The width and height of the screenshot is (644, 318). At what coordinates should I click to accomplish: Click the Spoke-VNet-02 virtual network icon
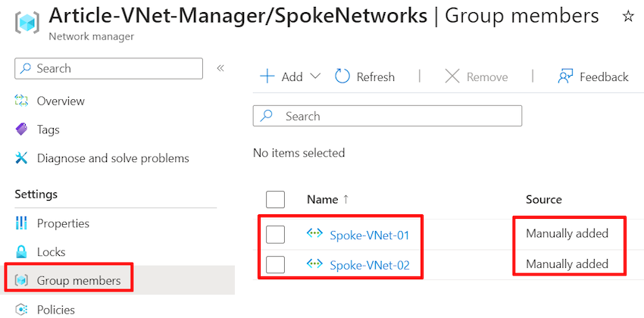tap(314, 263)
